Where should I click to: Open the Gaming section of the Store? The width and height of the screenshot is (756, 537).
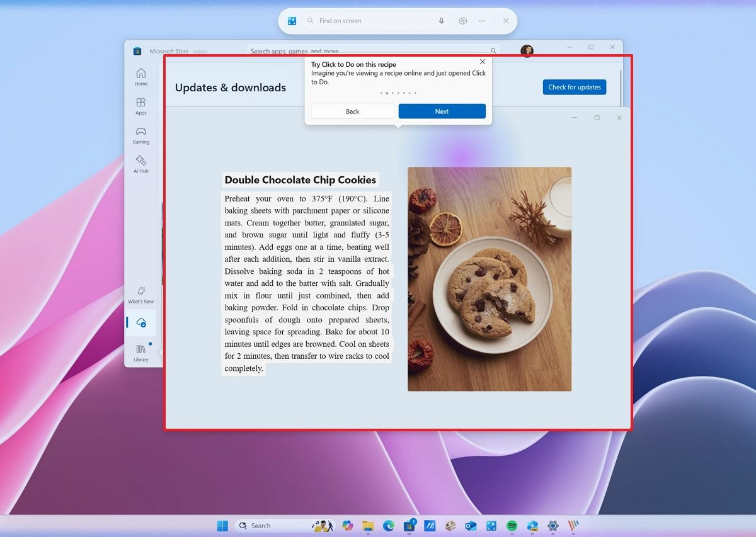140,135
